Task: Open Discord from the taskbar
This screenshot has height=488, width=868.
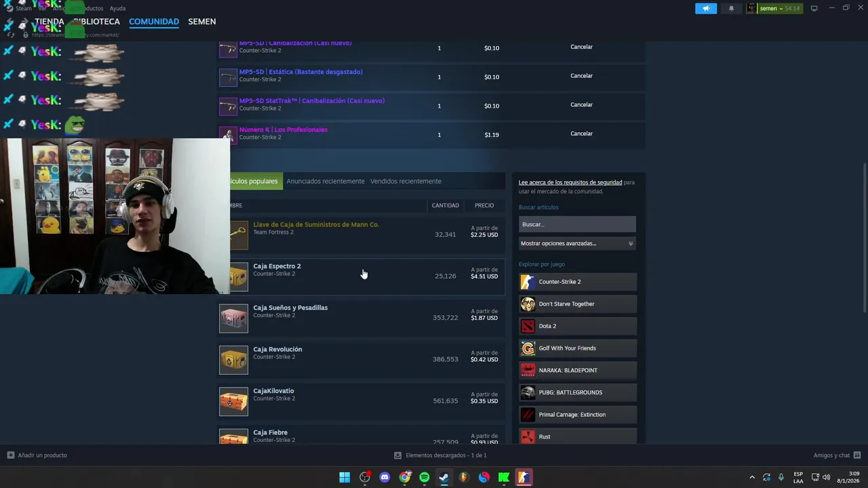Action: (x=385, y=477)
